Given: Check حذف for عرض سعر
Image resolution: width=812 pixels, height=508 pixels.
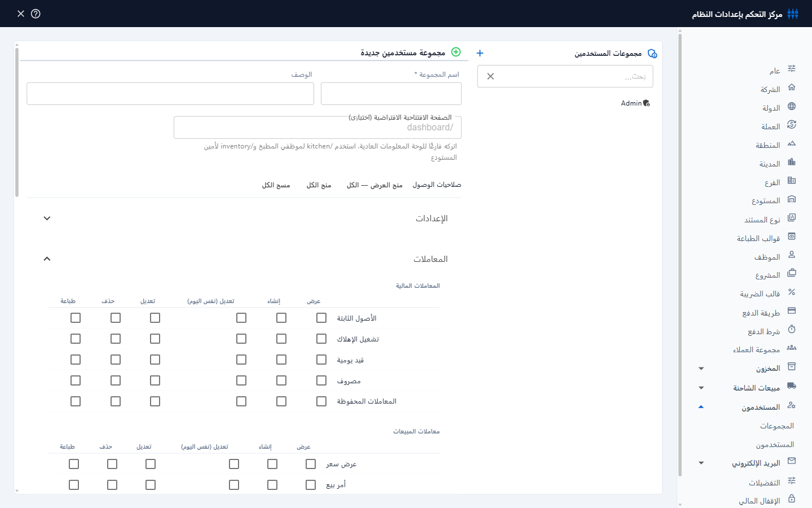Looking at the screenshot, I should (x=112, y=464).
